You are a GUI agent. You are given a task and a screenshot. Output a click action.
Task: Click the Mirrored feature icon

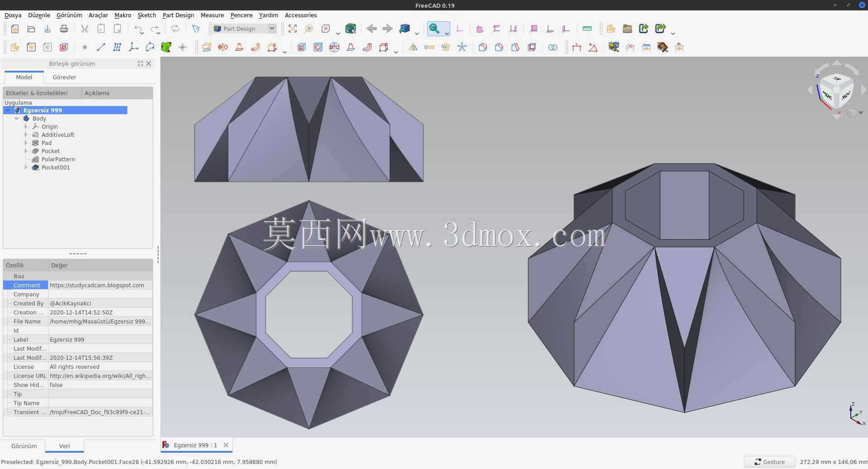[413, 47]
